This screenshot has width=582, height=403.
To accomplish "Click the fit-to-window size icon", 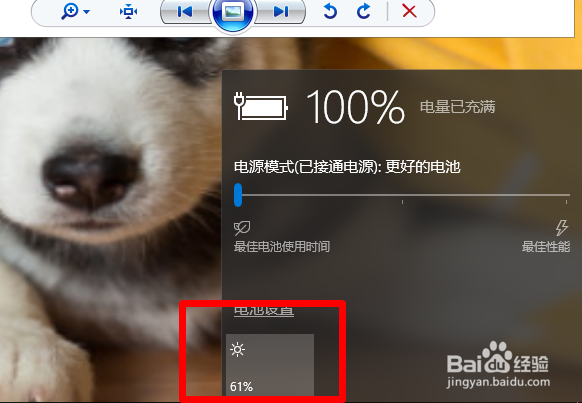I will [x=128, y=12].
